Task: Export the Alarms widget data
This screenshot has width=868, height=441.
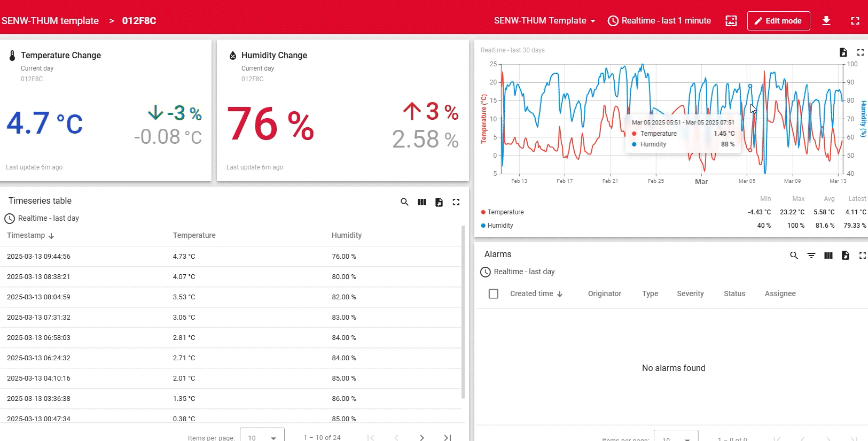Action: pyautogui.click(x=845, y=256)
